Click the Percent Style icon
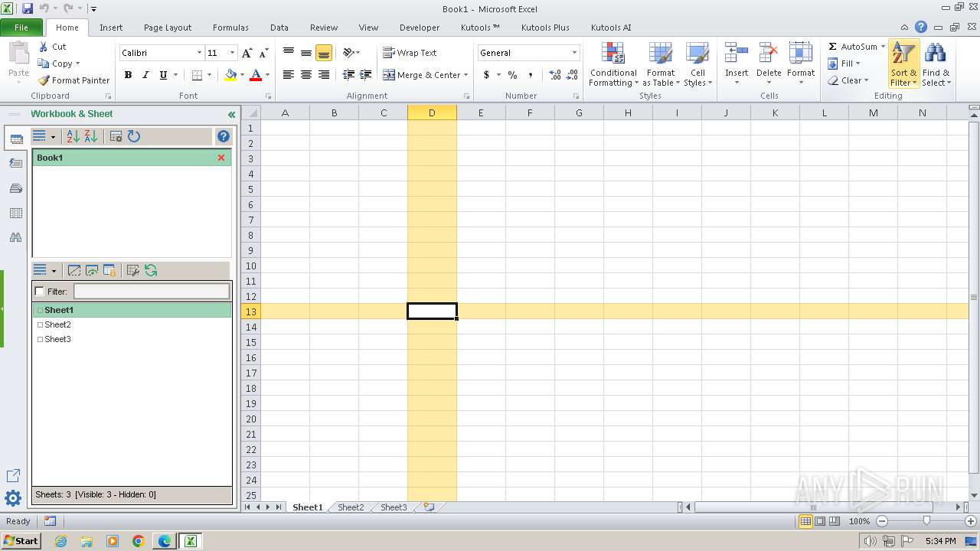This screenshot has width=980, height=551. 512,75
